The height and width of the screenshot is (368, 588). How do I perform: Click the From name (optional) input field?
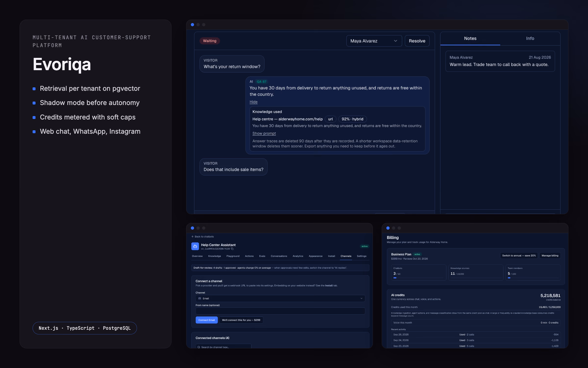click(280, 311)
